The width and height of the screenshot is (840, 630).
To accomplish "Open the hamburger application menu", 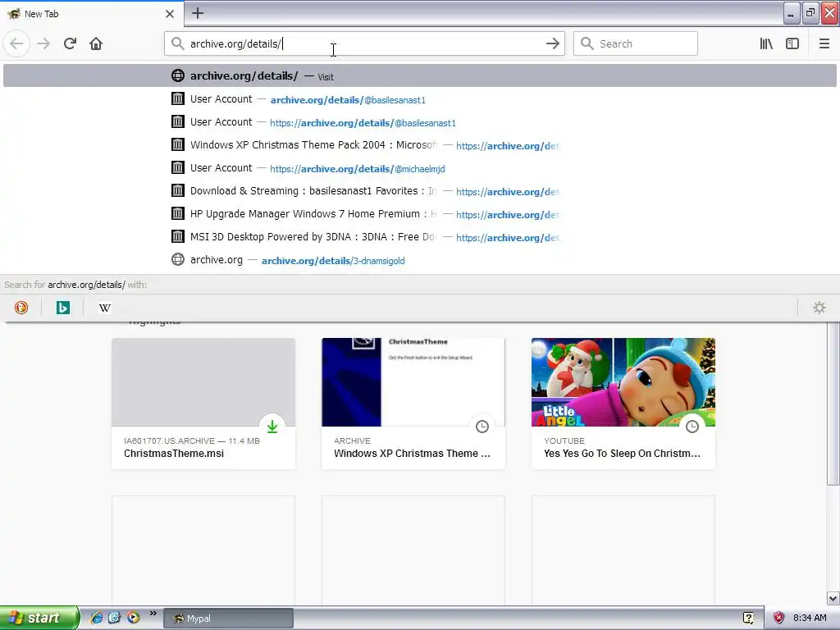I will click(824, 43).
